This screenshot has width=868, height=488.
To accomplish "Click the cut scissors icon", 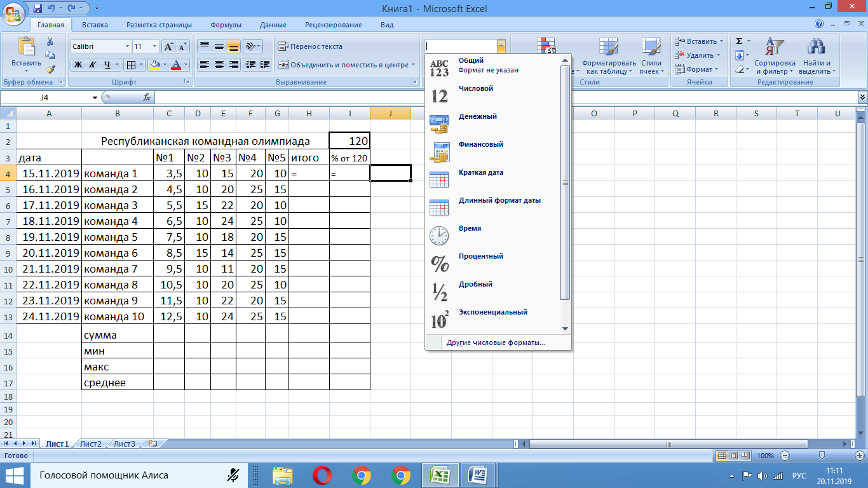I will point(50,41).
